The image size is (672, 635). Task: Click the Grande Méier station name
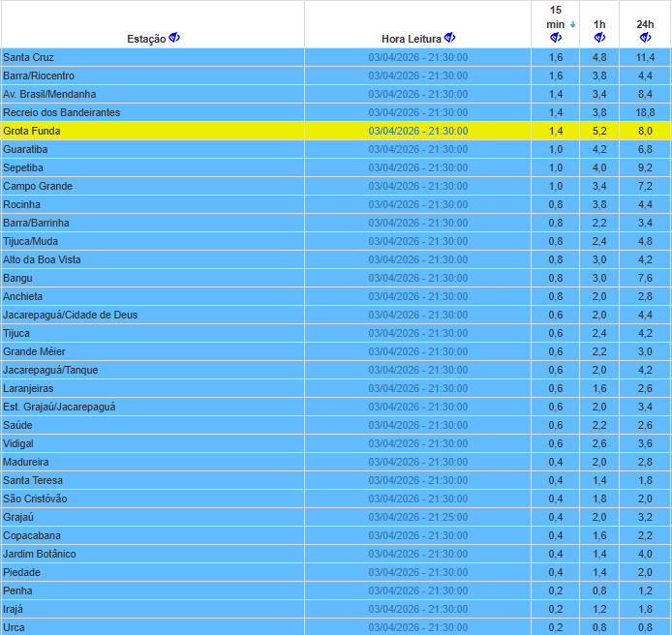point(34,351)
